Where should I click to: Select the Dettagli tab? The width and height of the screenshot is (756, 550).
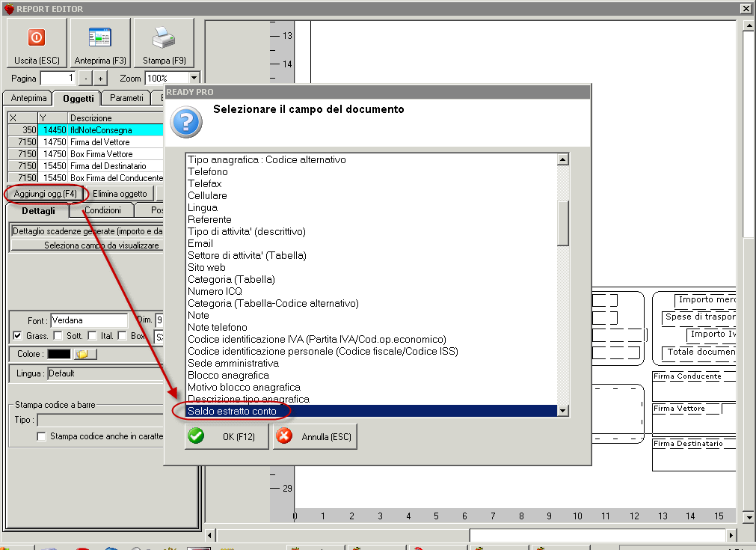pyautogui.click(x=38, y=211)
